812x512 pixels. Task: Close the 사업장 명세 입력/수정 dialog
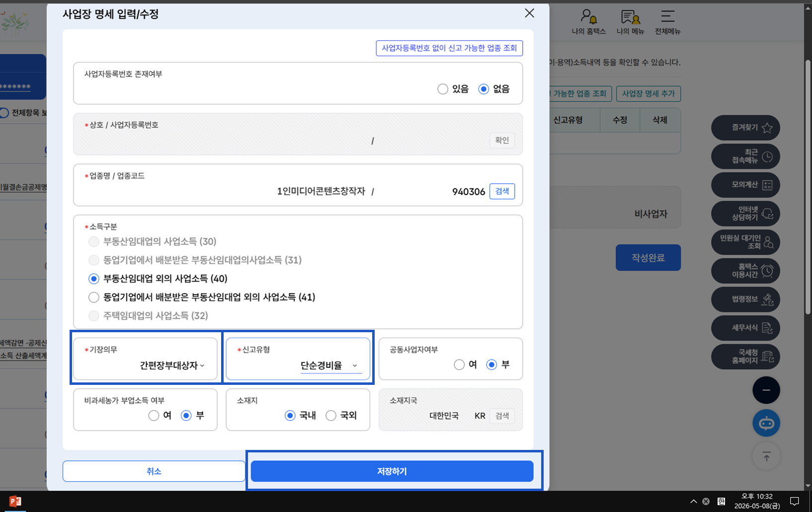(x=529, y=13)
